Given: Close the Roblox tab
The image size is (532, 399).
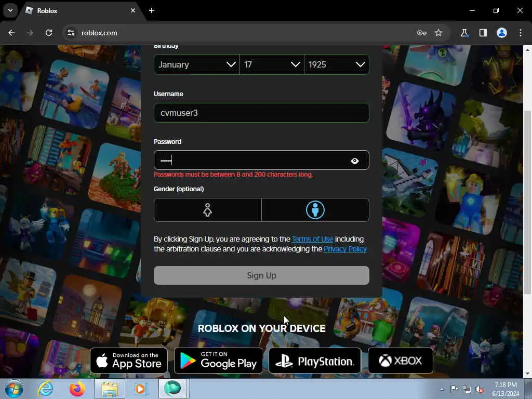Looking at the screenshot, I should (133, 10).
